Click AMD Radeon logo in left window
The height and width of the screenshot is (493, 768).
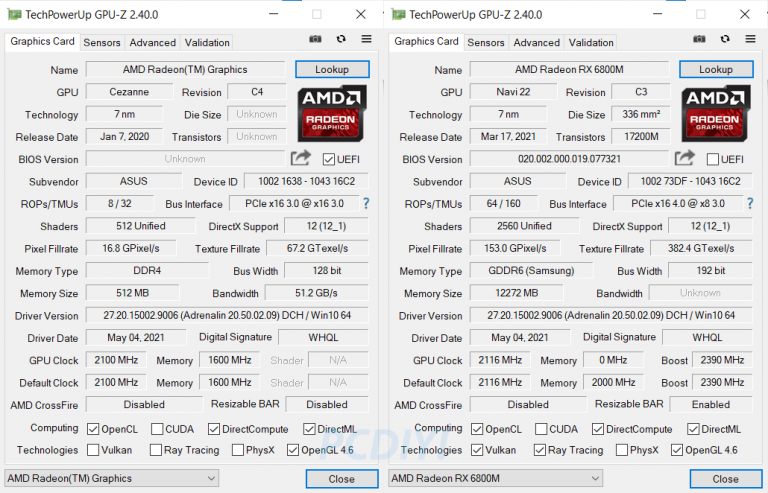point(332,114)
